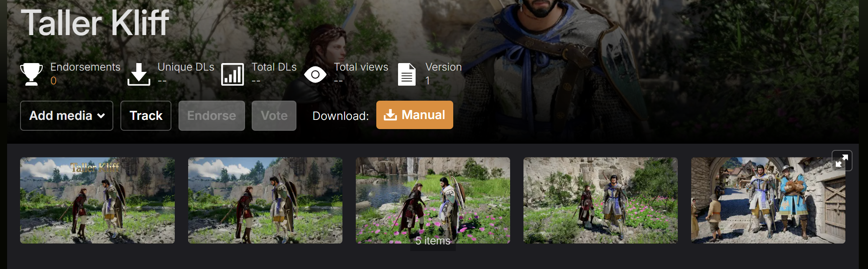Expand gallery with fullscreen arrows icon
Image resolution: width=868 pixels, height=269 pixels.
(x=842, y=161)
